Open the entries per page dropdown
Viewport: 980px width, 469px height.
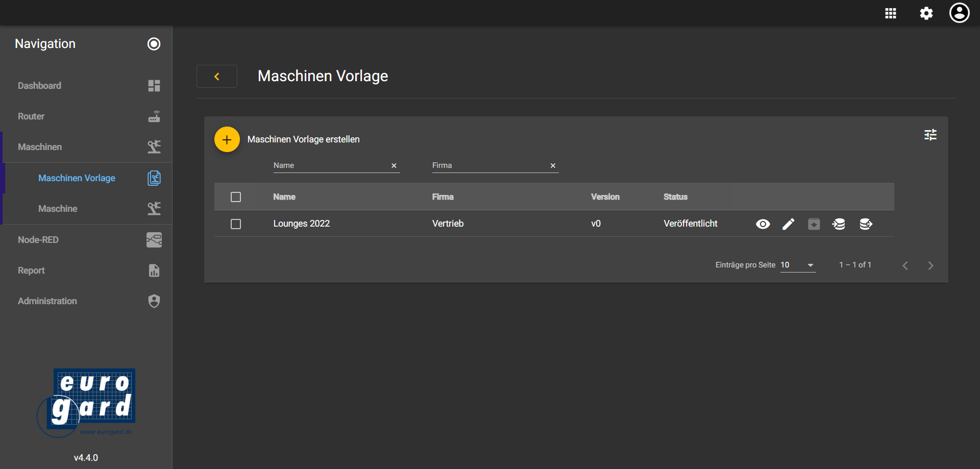coord(798,265)
